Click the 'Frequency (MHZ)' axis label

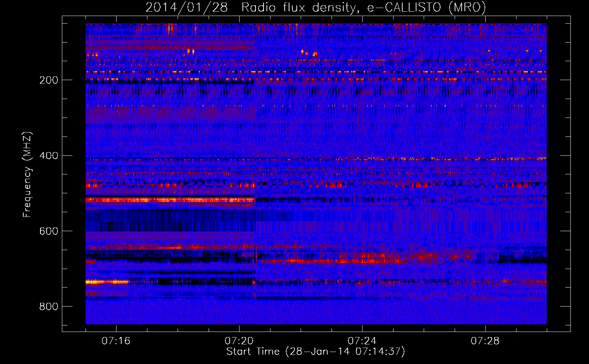(x=27, y=174)
